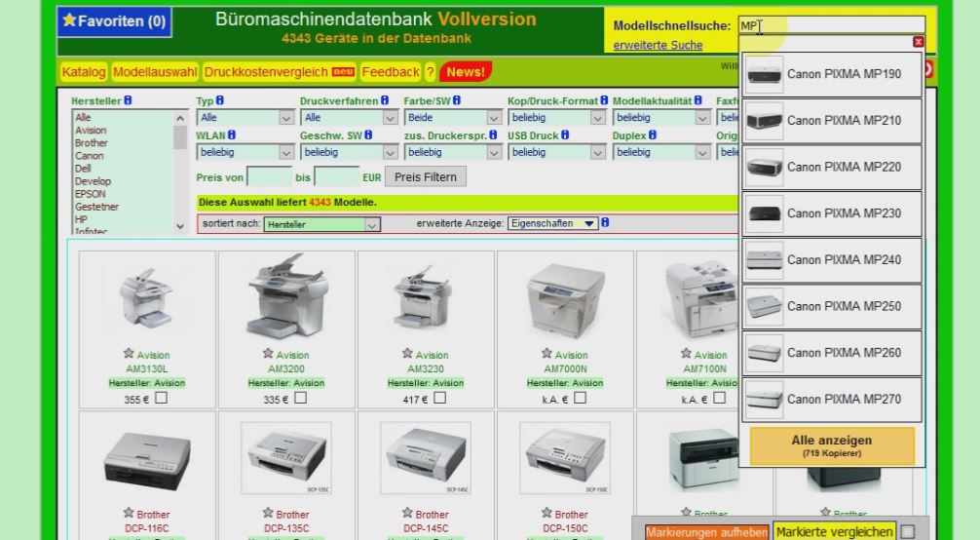Tick the compare checkbox for AM7000N

tap(580, 398)
